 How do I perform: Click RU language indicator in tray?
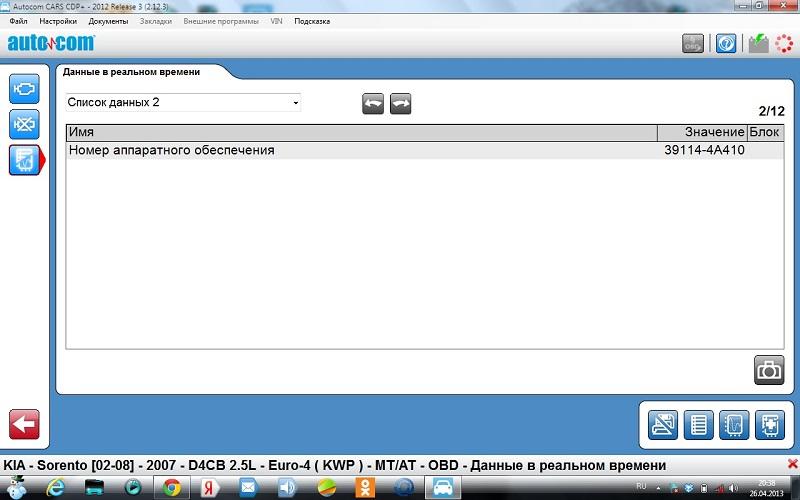coord(641,486)
